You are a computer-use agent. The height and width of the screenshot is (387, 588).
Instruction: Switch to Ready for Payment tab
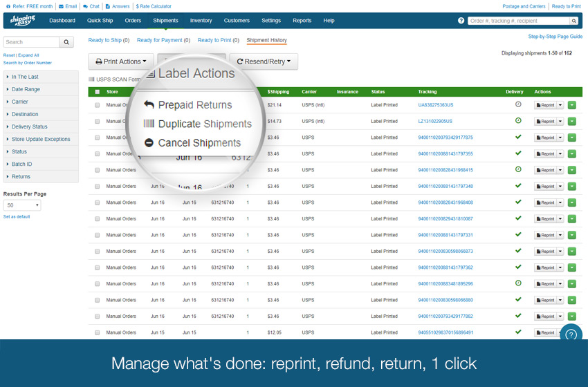[163, 40]
